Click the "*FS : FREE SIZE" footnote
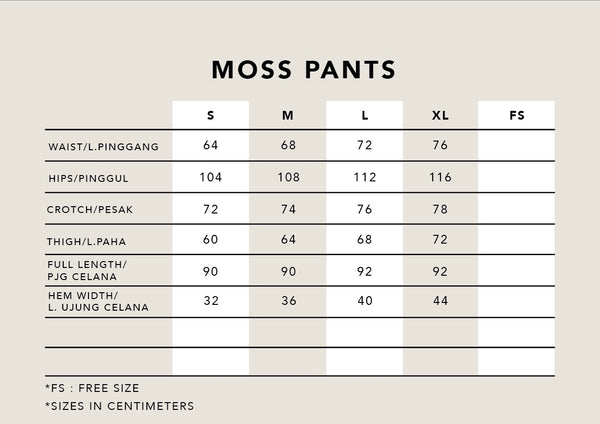600x424 pixels. coord(92,388)
